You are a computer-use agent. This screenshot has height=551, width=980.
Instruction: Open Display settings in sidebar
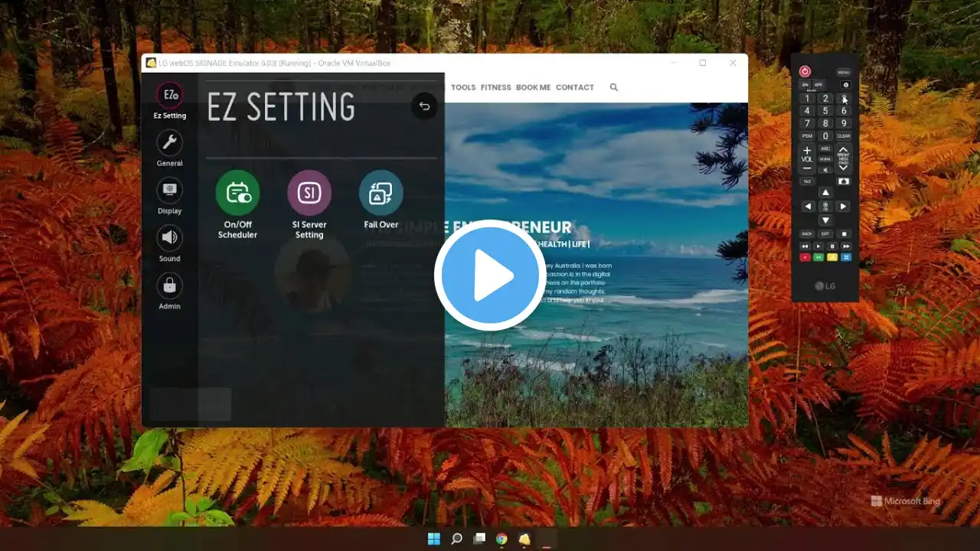[169, 191]
